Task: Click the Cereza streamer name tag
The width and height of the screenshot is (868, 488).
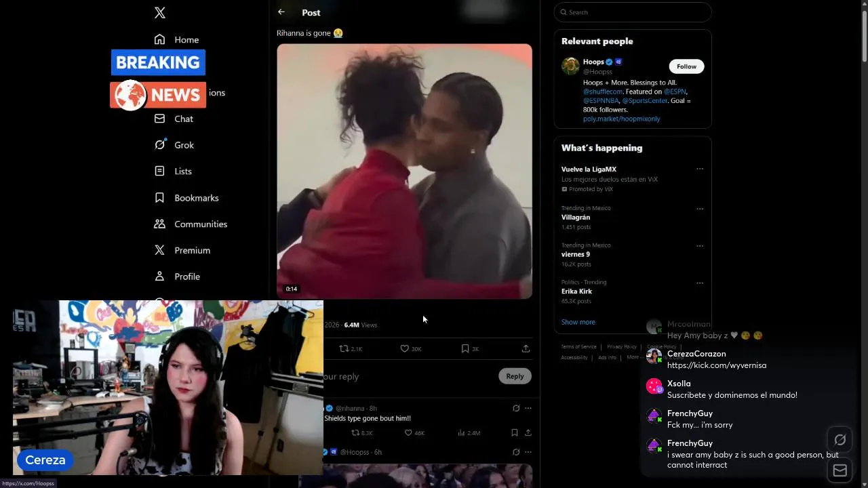Action: click(x=45, y=460)
